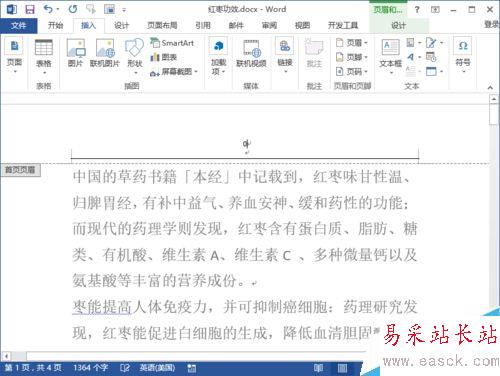The image size is (500, 376).
Task: Click the 首页页眉 header label tag
Action: tap(20, 170)
